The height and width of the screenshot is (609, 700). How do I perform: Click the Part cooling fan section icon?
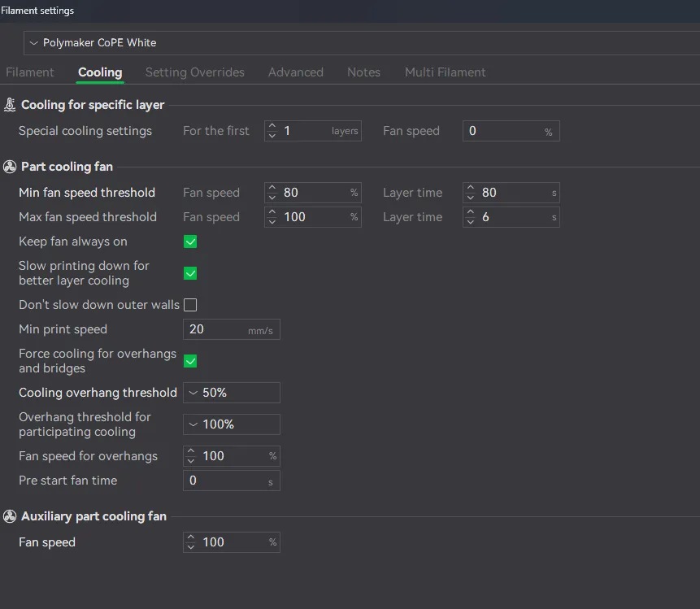pos(10,167)
